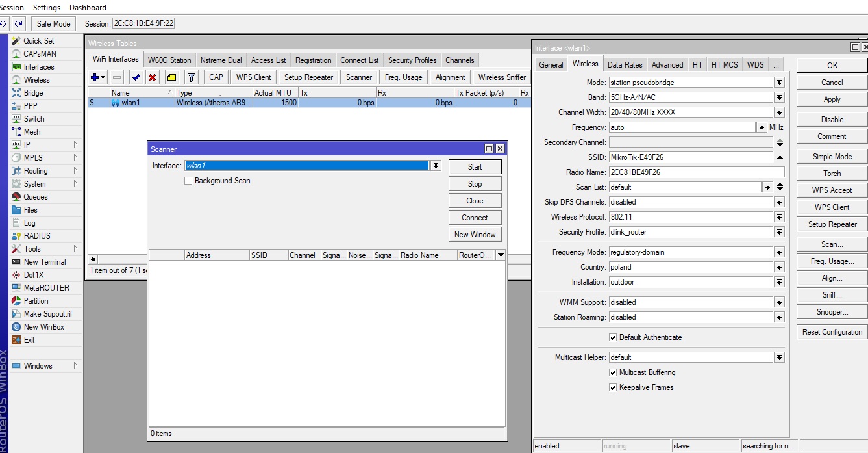Click the Radio Name input field
Viewport: 868px width, 453px height.
click(x=696, y=172)
